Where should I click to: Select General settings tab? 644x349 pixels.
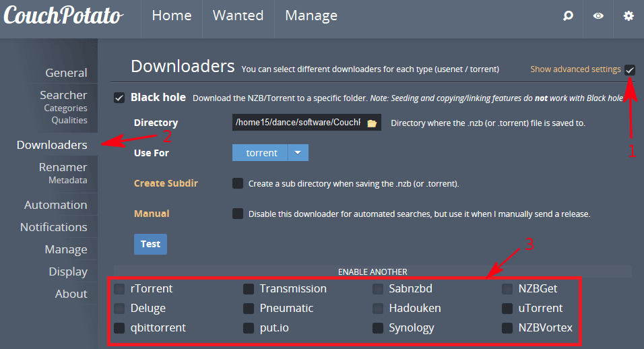tap(66, 73)
